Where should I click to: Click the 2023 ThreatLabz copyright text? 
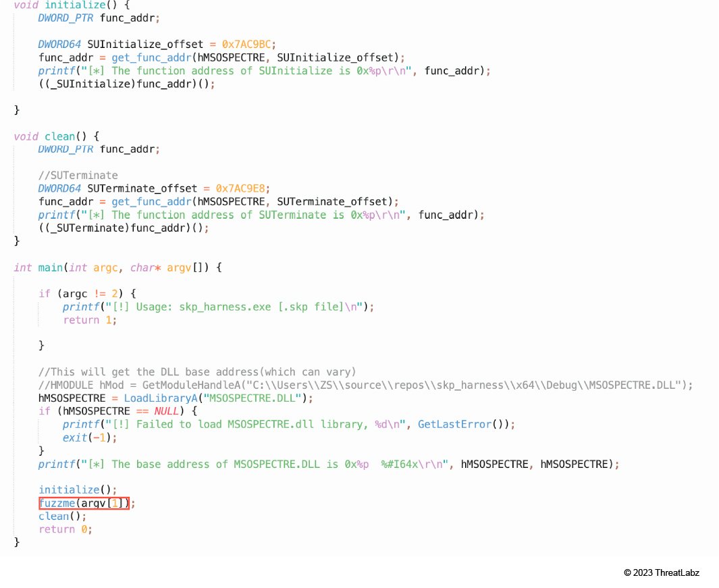click(x=661, y=572)
